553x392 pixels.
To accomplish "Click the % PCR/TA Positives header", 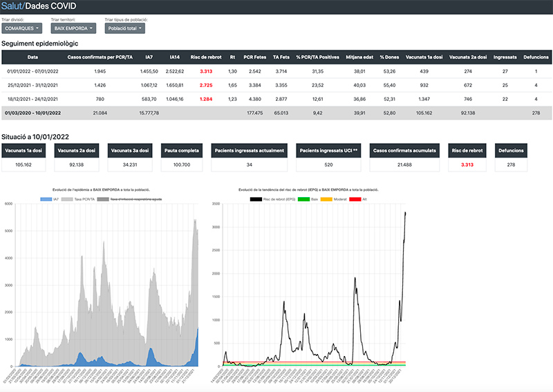I will [317, 57].
